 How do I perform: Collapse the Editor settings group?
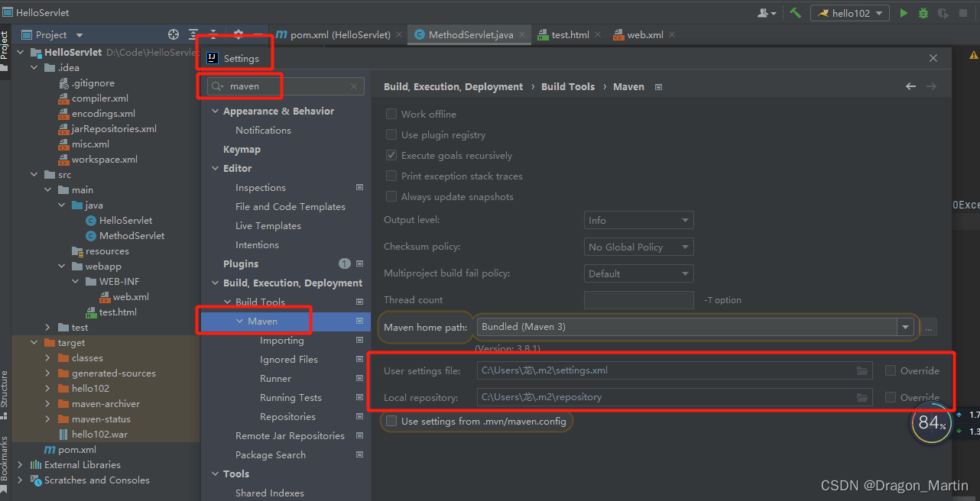click(x=215, y=168)
